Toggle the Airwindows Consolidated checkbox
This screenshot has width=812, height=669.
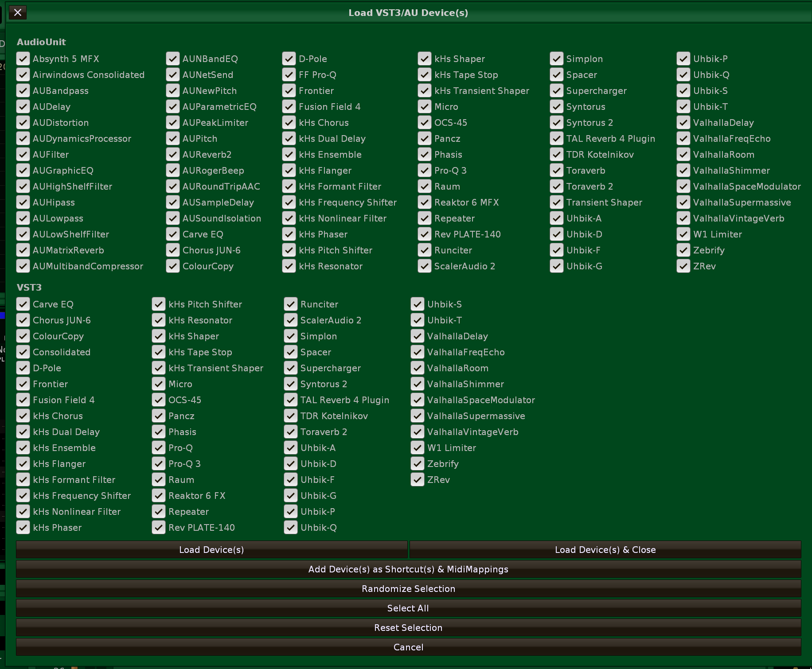23,75
